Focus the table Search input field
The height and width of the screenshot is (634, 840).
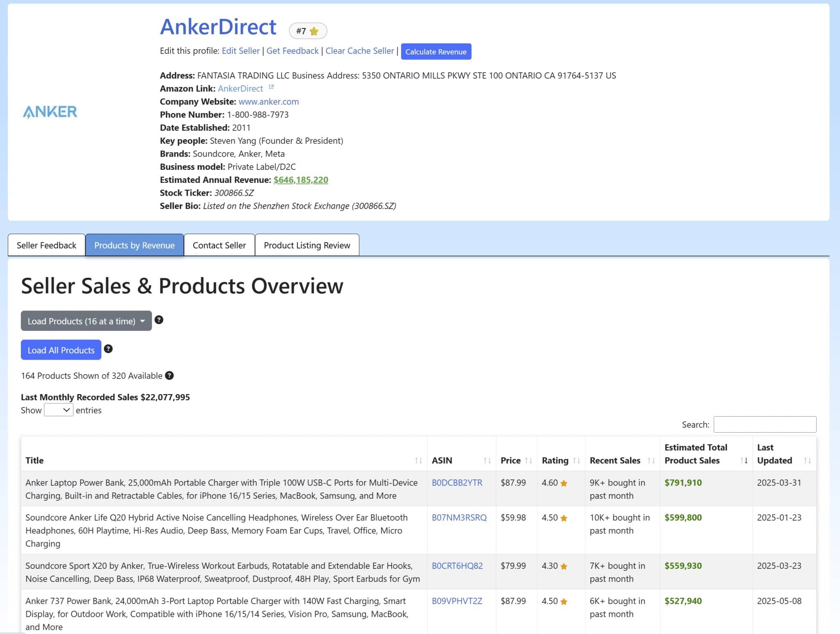coord(765,424)
